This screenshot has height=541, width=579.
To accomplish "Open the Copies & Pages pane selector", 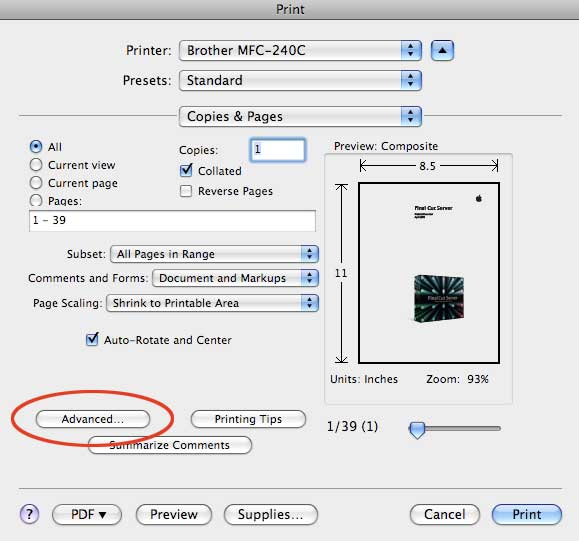I will pos(300,117).
